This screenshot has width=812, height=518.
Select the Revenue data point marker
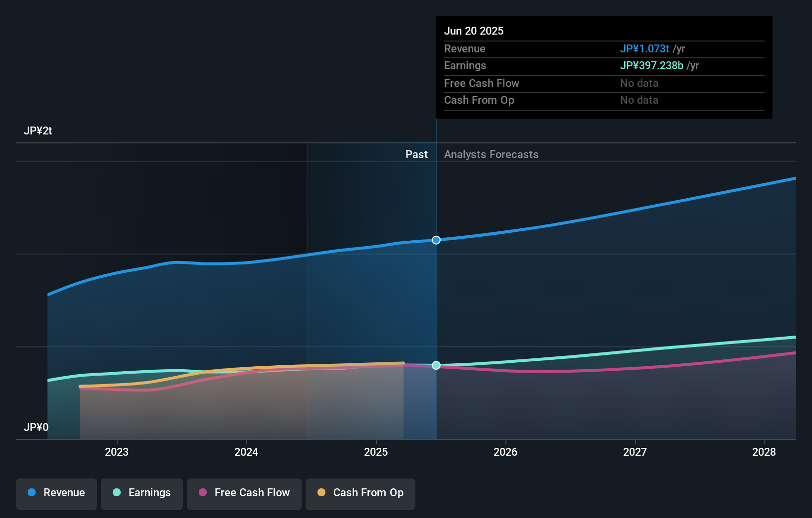click(x=436, y=240)
